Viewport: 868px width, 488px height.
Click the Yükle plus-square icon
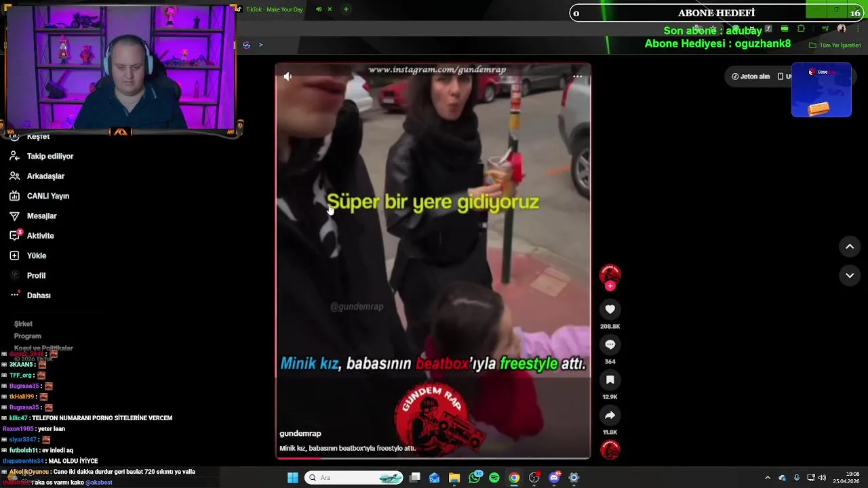pyautogui.click(x=14, y=256)
